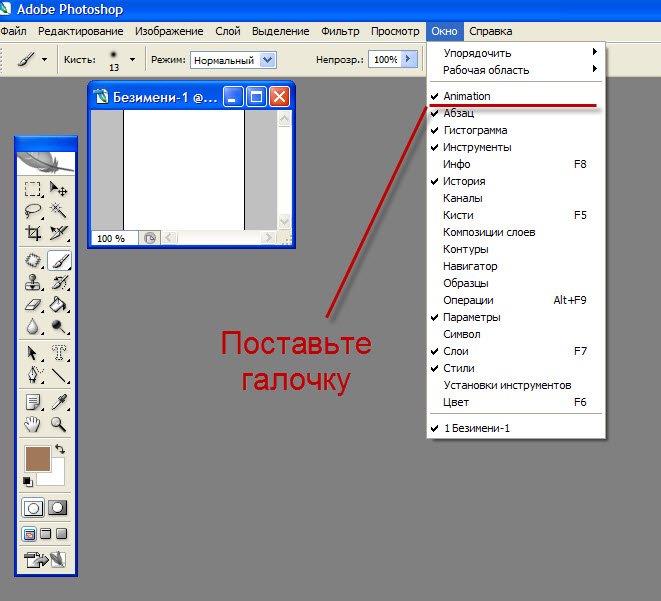Open the Просмотр menu
This screenshot has width=661, height=601.
click(x=395, y=31)
